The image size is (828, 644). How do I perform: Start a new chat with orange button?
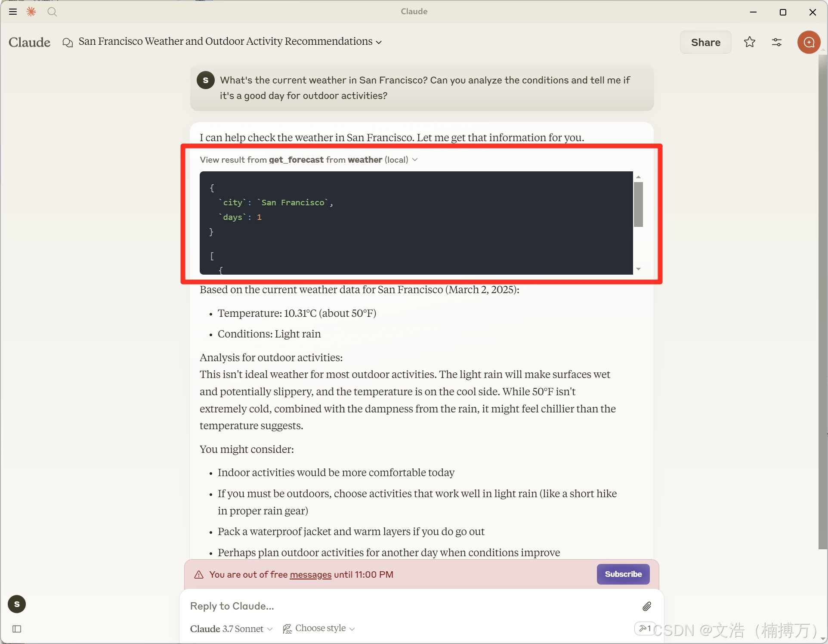pos(809,42)
